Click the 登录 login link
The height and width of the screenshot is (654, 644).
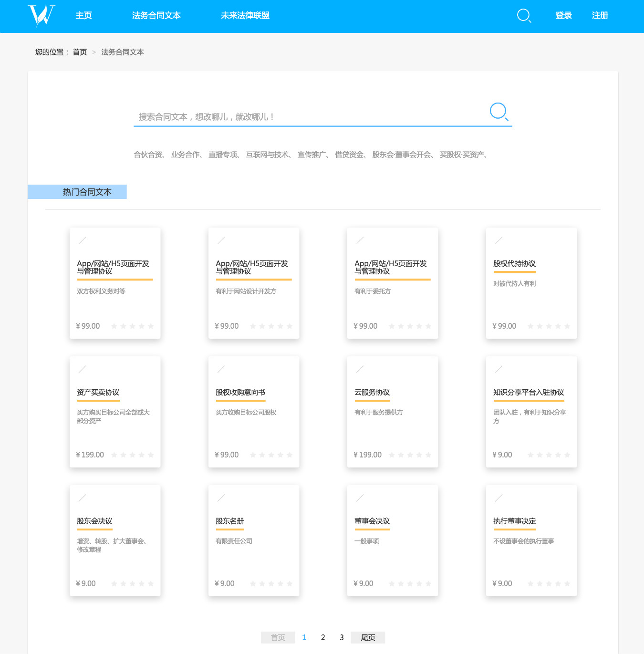tap(563, 16)
